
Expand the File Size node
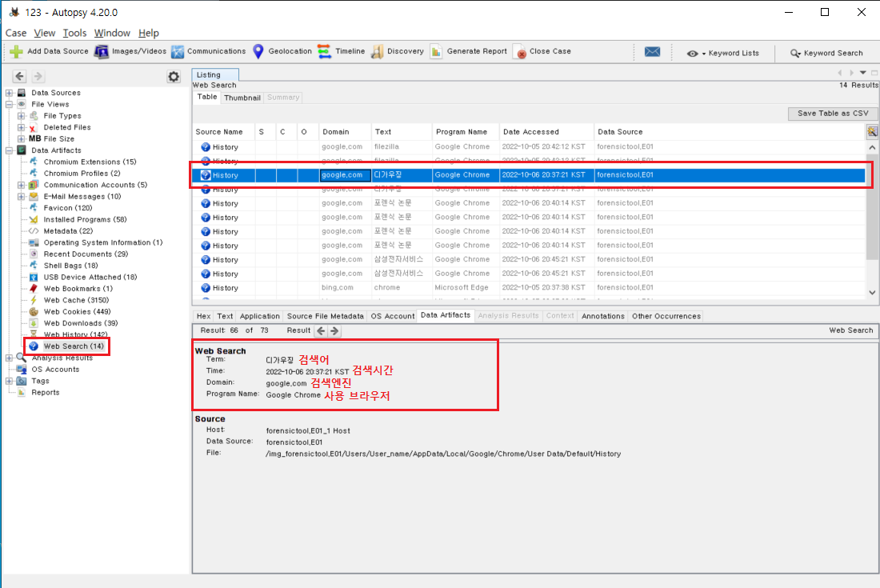[x=22, y=138]
